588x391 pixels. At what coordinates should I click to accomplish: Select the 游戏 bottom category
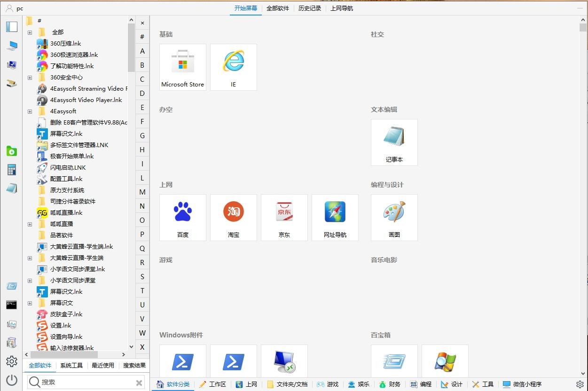[328, 384]
